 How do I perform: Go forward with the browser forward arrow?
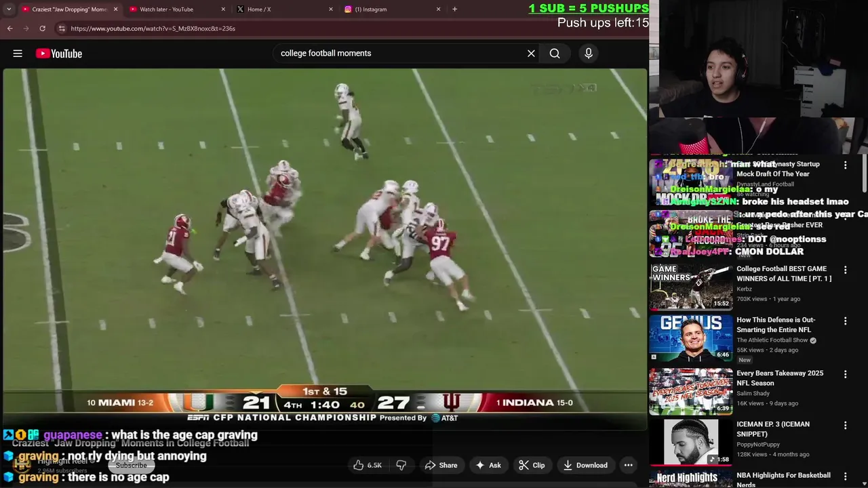26,28
